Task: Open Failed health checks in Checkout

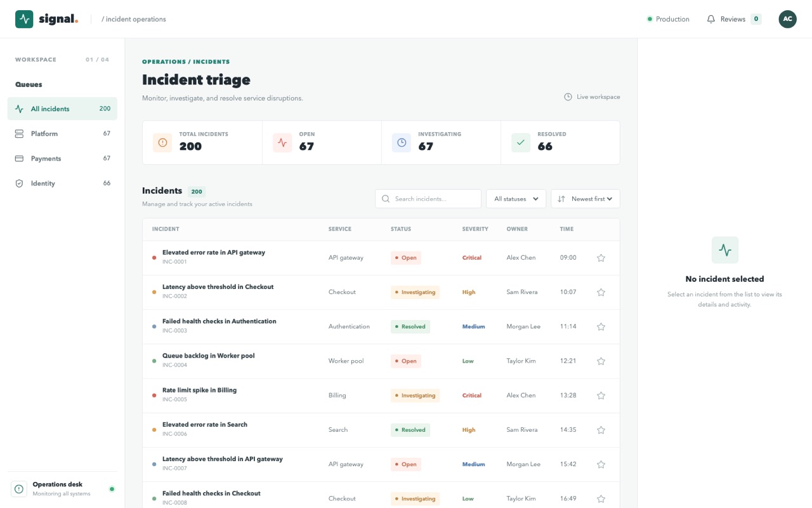Action: [x=211, y=493]
